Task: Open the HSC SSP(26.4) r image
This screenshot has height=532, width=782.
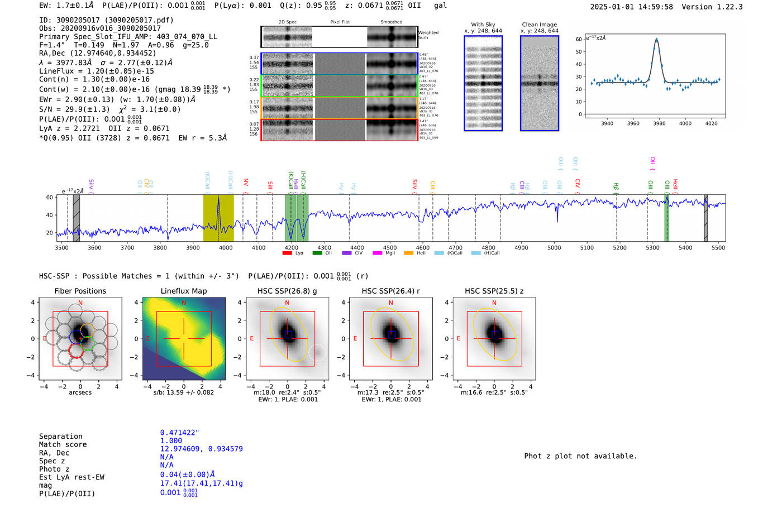Action: [391, 339]
